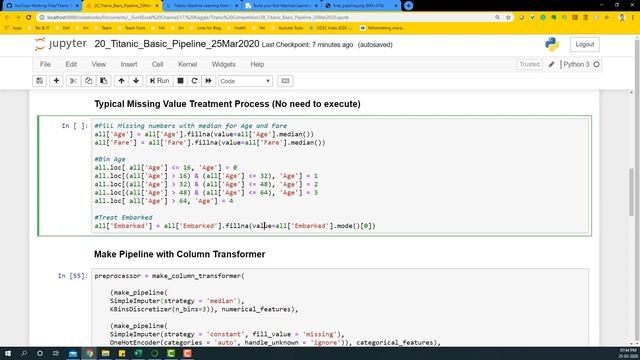The width and height of the screenshot is (640, 360).
Task: Open the Cell menu
Action: click(x=158, y=64)
